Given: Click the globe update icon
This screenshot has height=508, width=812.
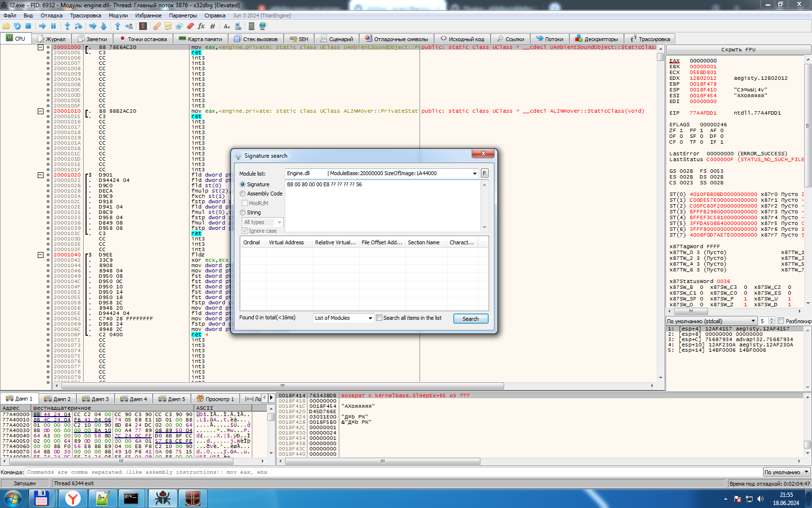Looking at the screenshot, I should coord(263,26).
